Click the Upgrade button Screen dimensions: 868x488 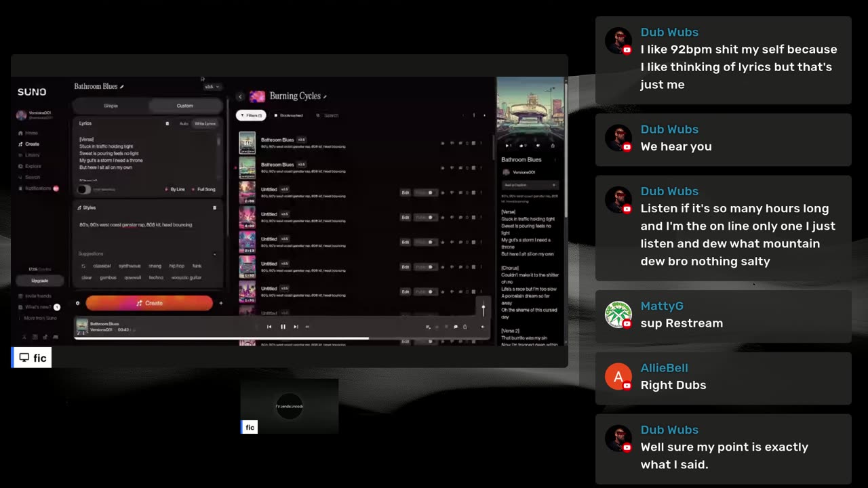[40, 281]
